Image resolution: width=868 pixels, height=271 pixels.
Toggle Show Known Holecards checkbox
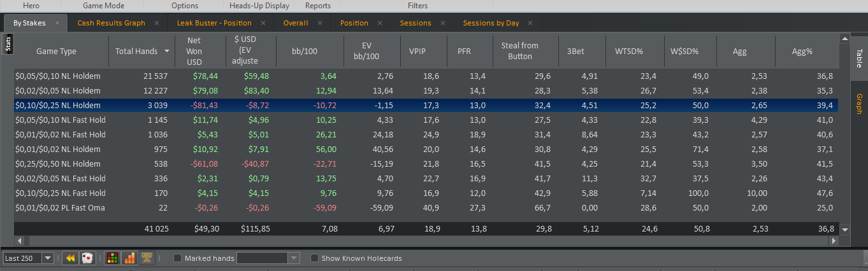314,258
